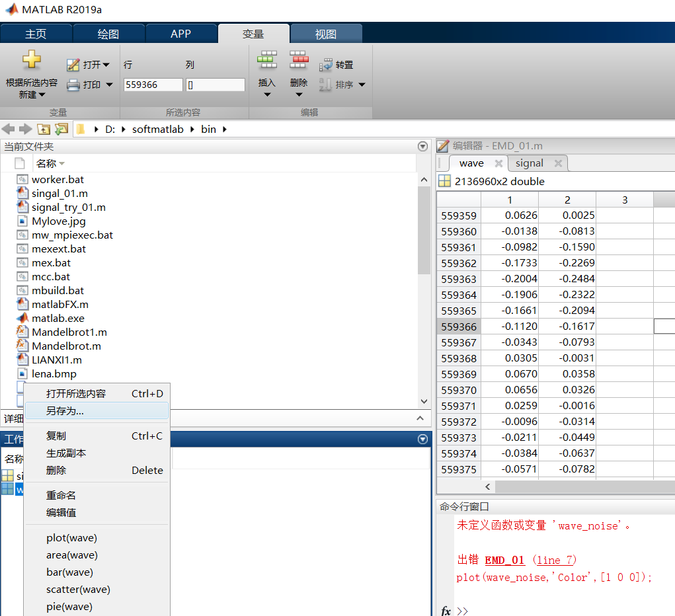Image resolution: width=675 pixels, height=616 pixels.
Task: Click the 根据所选内容新建 new variable icon
Action: [x=32, y=61]
